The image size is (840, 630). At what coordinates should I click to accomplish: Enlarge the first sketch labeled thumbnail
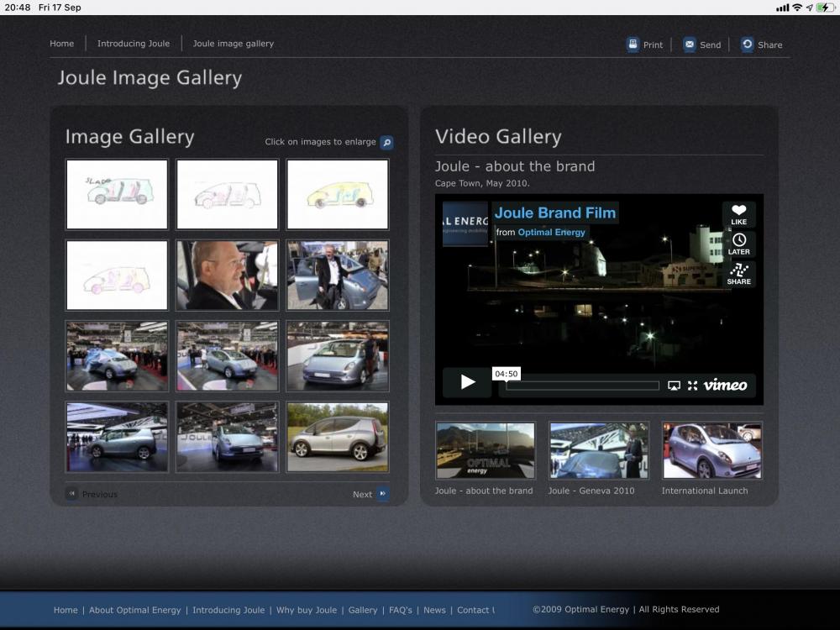[x=117, y=195]
